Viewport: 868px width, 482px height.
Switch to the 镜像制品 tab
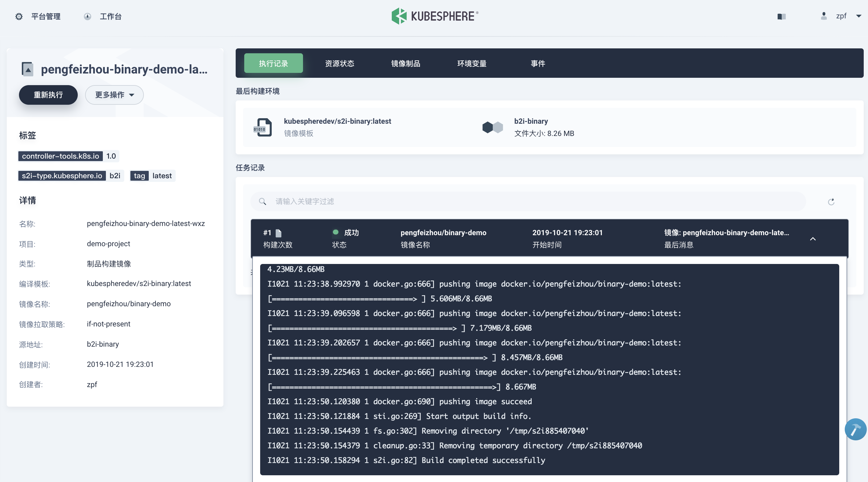pos(405,63)
